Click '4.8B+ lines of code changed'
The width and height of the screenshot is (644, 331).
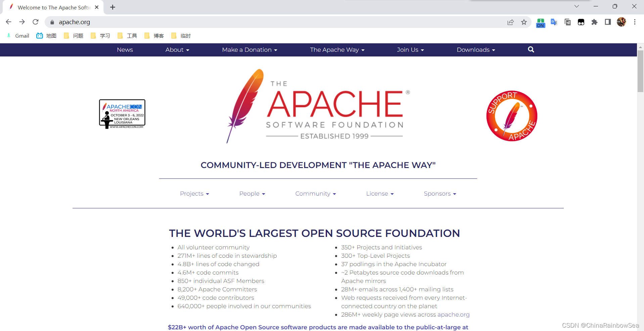pos(218,264)
